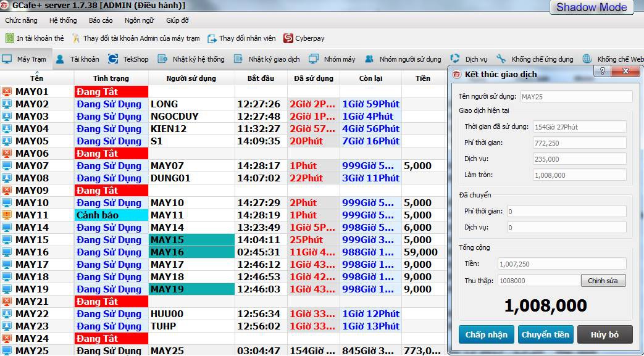
Task: Select the highlighted MAY16 user cell
Action: coord(192,252)
